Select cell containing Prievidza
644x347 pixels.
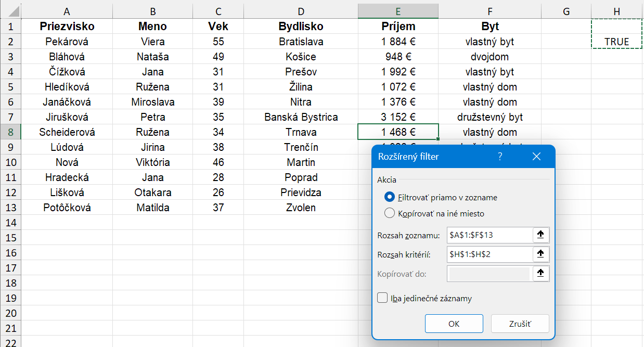tap(301, 192)
